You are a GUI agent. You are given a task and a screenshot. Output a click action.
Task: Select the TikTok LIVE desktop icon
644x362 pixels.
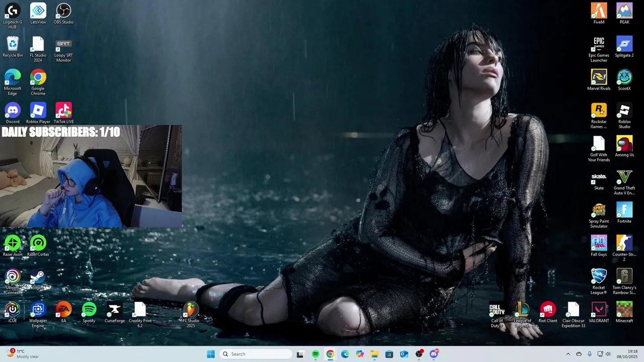click(x=63, y=113)
